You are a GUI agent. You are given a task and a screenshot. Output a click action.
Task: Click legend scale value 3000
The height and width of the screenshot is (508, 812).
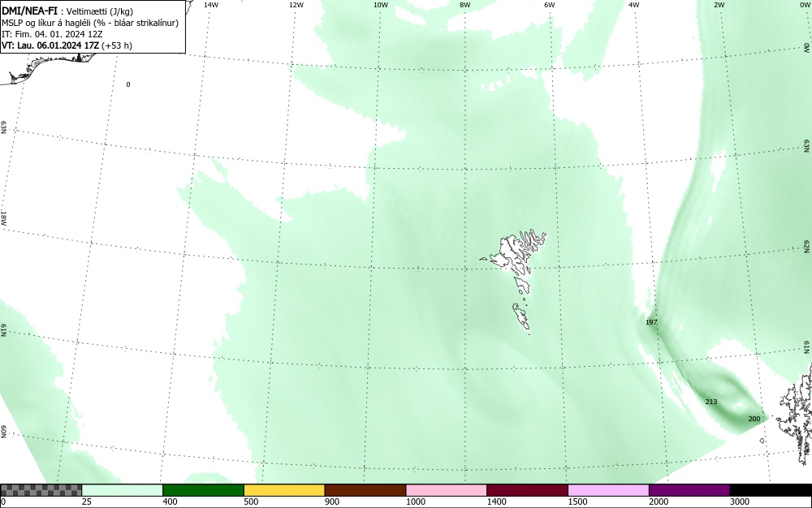(x=740, y=502)
